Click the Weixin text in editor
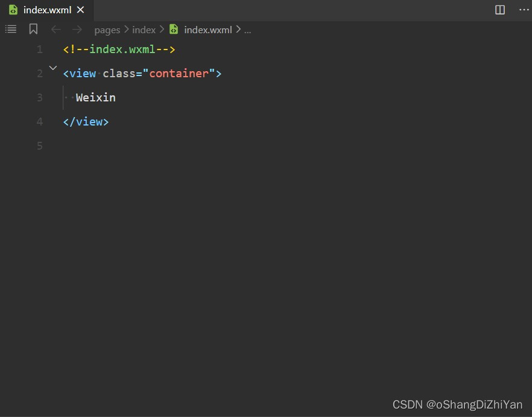532x417 pixels. coord(96,98)
